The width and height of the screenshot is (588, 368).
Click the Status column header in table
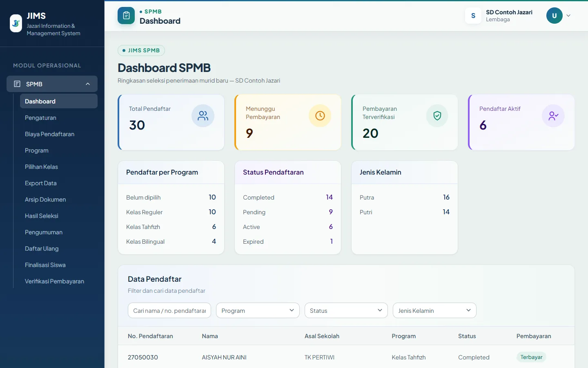coord(467,336)
